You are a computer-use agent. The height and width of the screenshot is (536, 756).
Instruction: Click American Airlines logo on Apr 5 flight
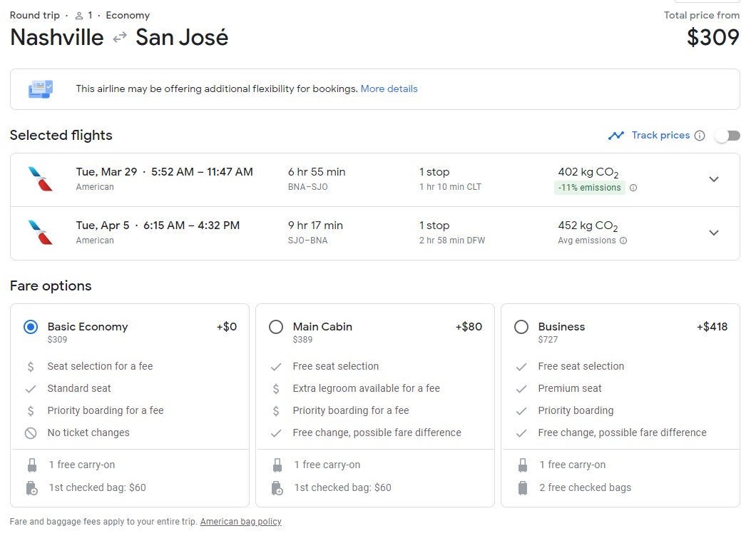40,232
